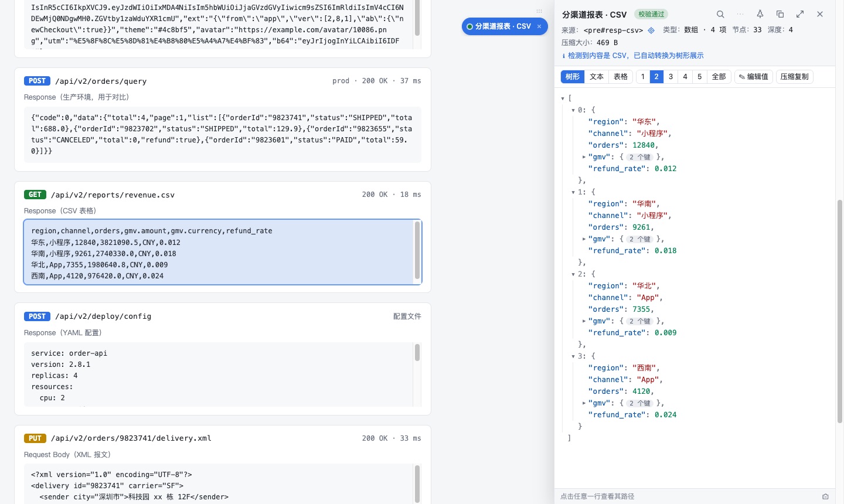Set expand depth to level 1
844x504 pixels.
(643, 77)
